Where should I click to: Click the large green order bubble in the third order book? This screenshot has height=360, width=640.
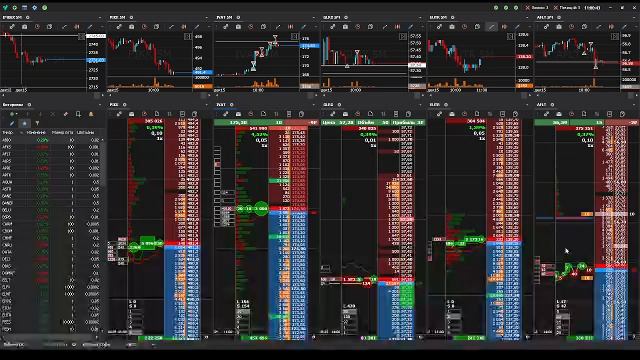[x=261, y=209]
